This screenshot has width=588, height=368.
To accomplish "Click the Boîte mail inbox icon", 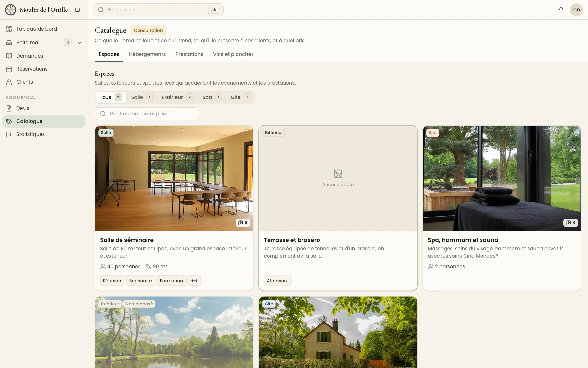I will 9,43.
